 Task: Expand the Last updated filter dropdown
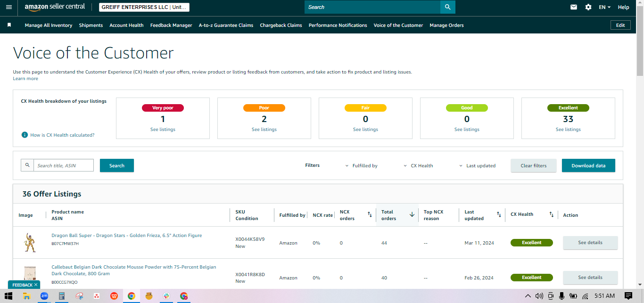coord(477,165)
